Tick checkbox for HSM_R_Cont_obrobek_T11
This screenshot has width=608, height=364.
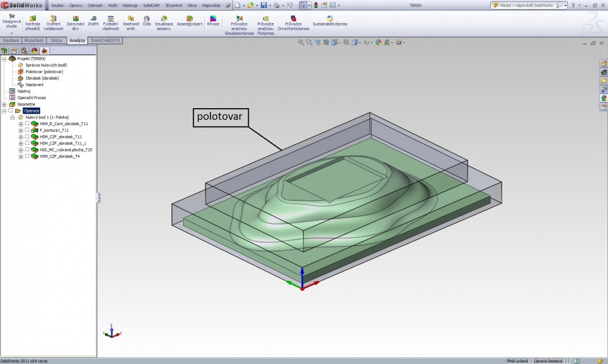click(x=27, y=123)
